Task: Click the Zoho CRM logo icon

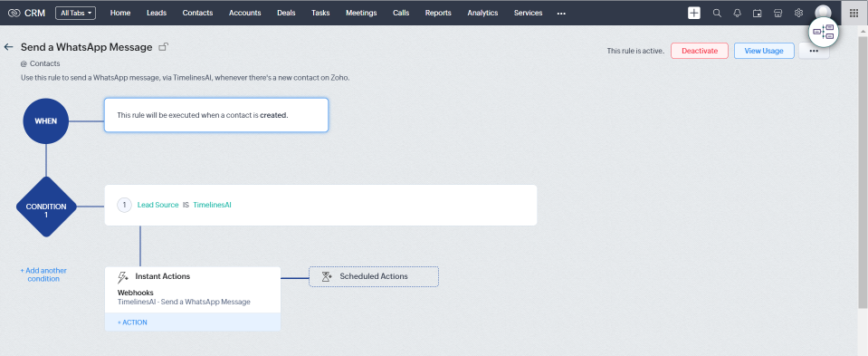Action: pos(14,13)
